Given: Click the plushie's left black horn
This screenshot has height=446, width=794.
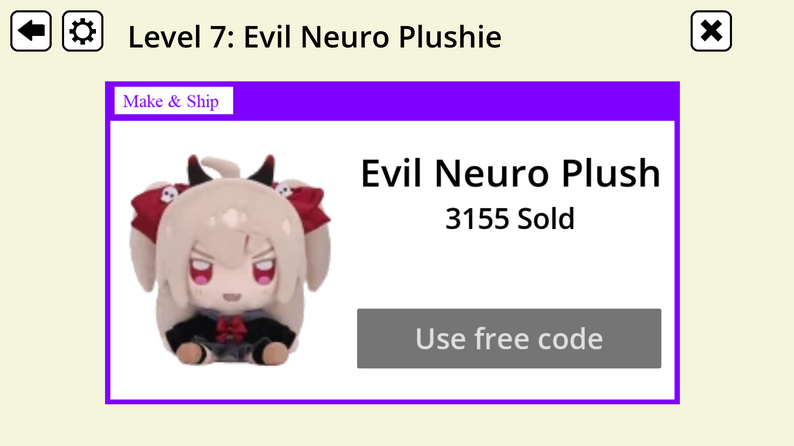Looking at the screenshot, I should click(x=198, y=170).
